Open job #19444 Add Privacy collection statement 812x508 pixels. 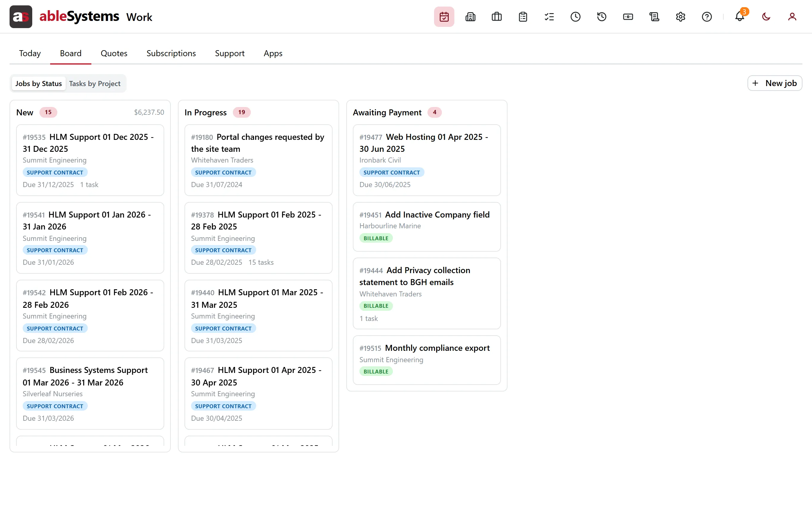point(427,294)
